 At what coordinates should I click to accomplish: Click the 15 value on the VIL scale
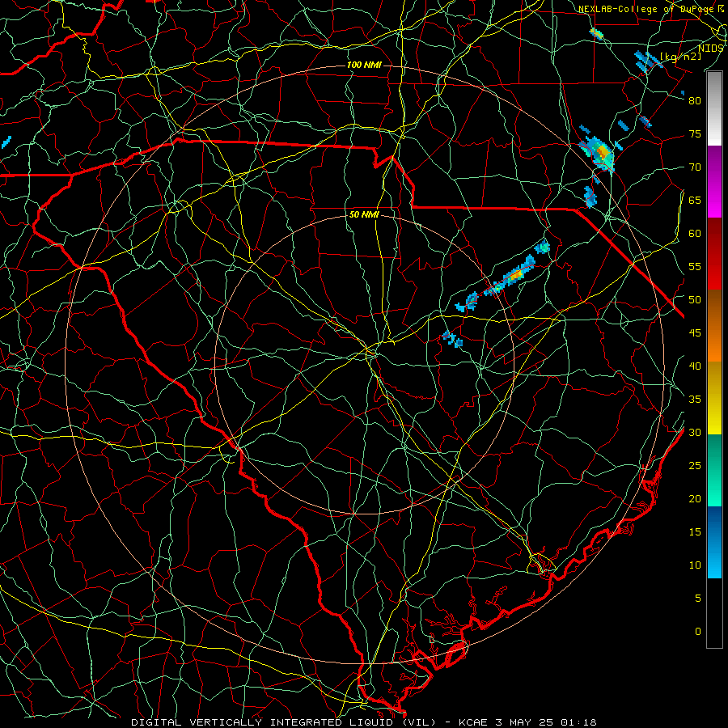[695, 532]
